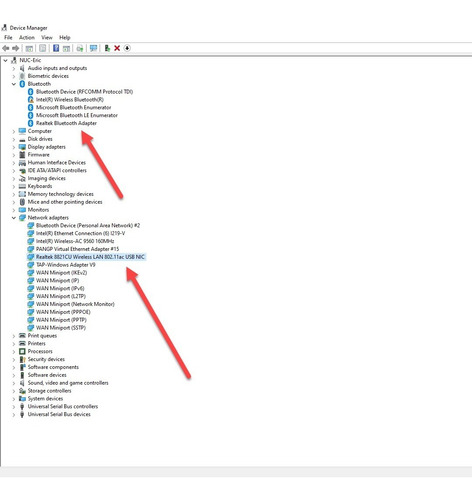Collapse the Network adapters category
The image size is (472, 500).
pos(14,218)
